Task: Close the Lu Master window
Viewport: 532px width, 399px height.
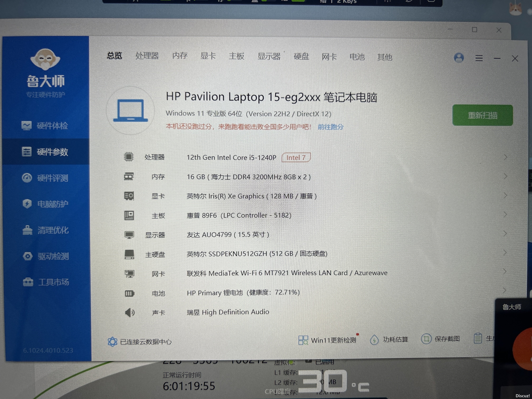Action: point(515,58)
